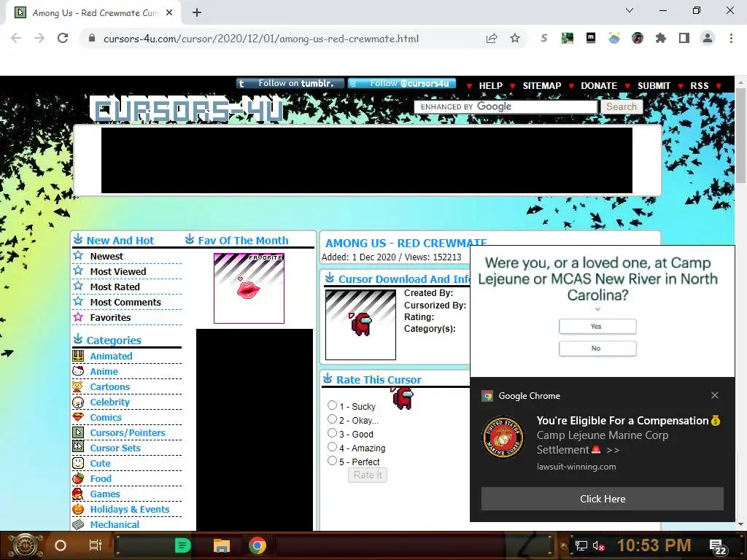Open Chrome from the taskbar

[257, 545]
